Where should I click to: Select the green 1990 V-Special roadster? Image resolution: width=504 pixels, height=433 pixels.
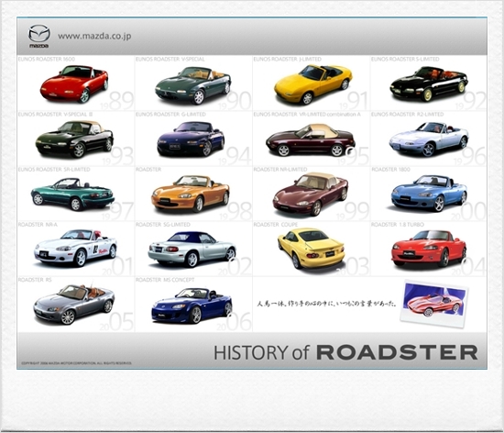192,85
